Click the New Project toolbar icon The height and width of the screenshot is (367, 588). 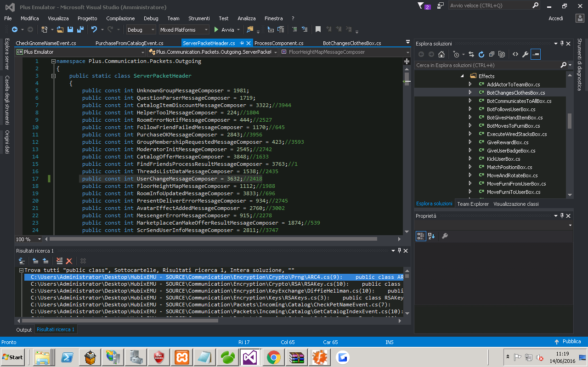[45, 29]
